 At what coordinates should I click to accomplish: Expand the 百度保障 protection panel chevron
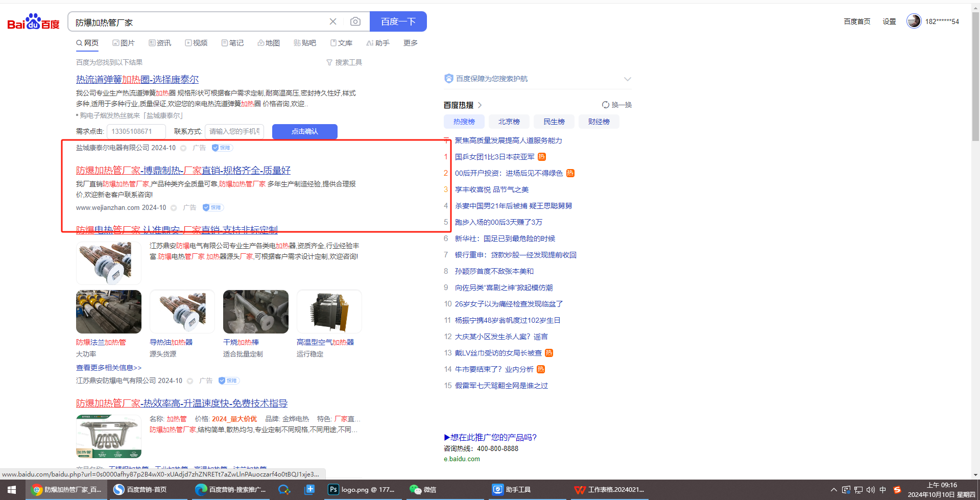click(628, 79)
